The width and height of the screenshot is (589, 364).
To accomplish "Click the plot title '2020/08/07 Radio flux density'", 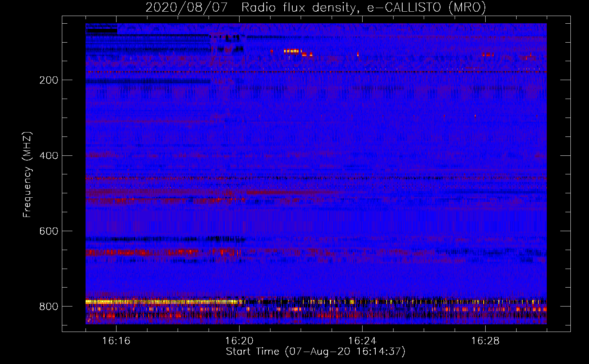I will 316,7.
